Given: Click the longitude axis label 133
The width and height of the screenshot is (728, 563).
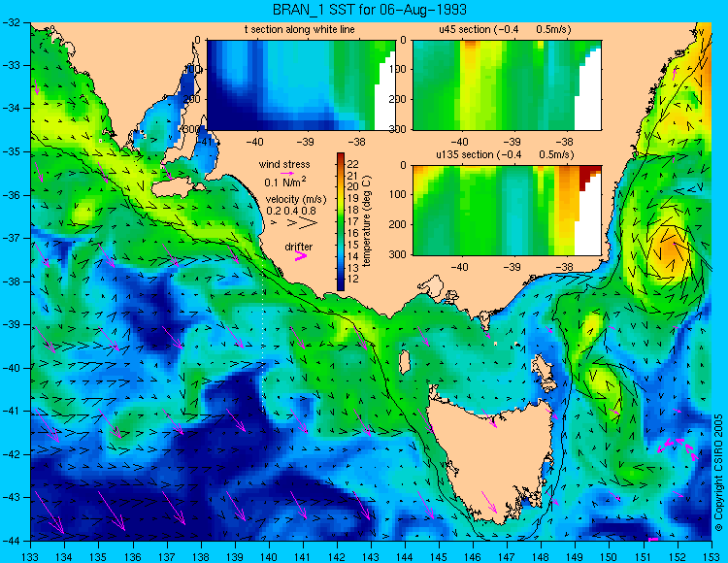Looking at the screenshot, I should (x=31, y=555).
